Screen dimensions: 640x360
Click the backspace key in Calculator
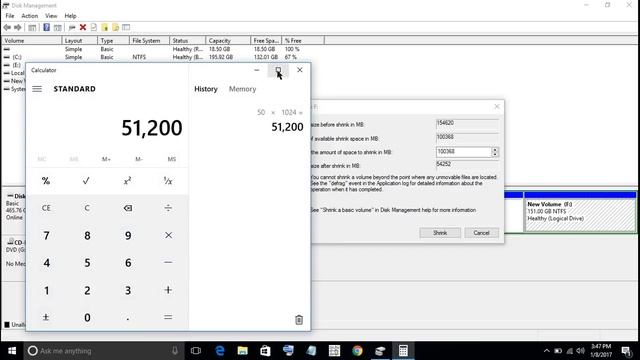coord(128,208)
